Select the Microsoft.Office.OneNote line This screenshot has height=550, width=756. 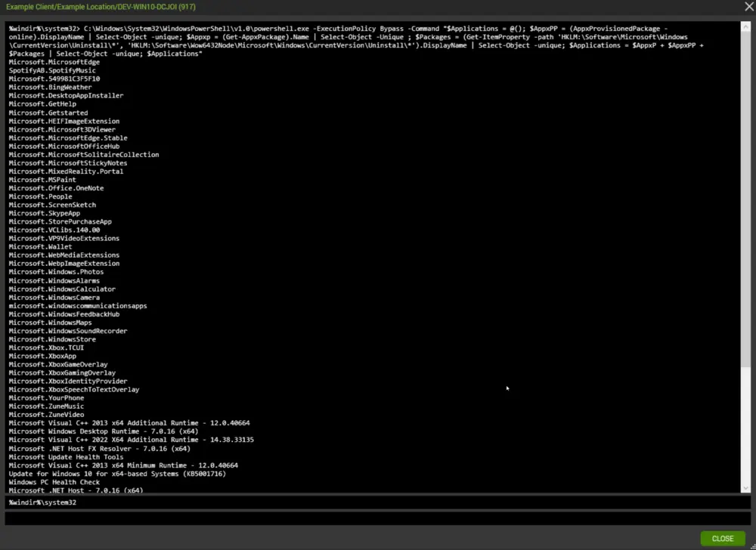(x=56, y=188)
